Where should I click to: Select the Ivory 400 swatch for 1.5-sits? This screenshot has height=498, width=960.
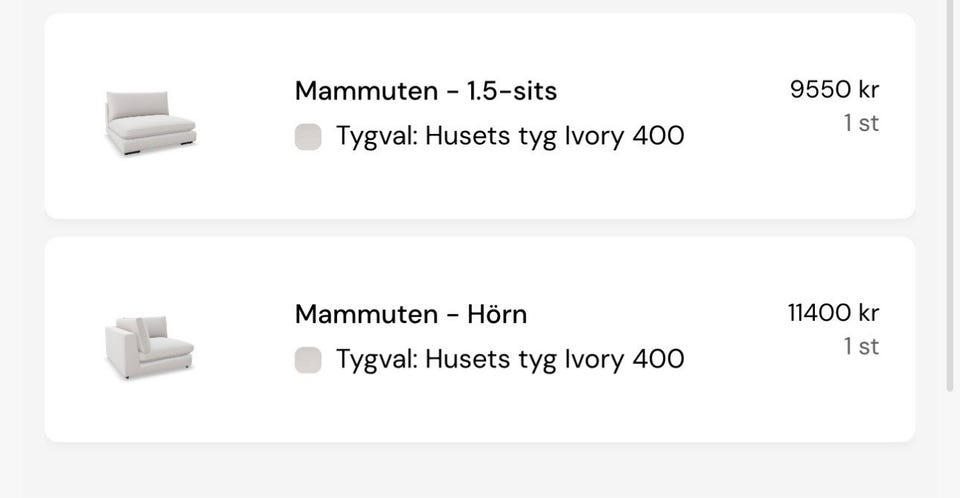308,137
